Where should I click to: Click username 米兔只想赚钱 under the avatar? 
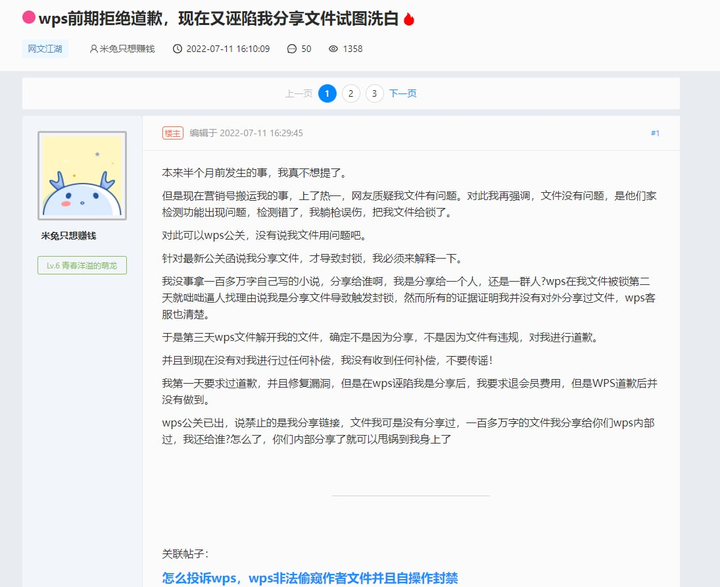[x=68, y=236]
